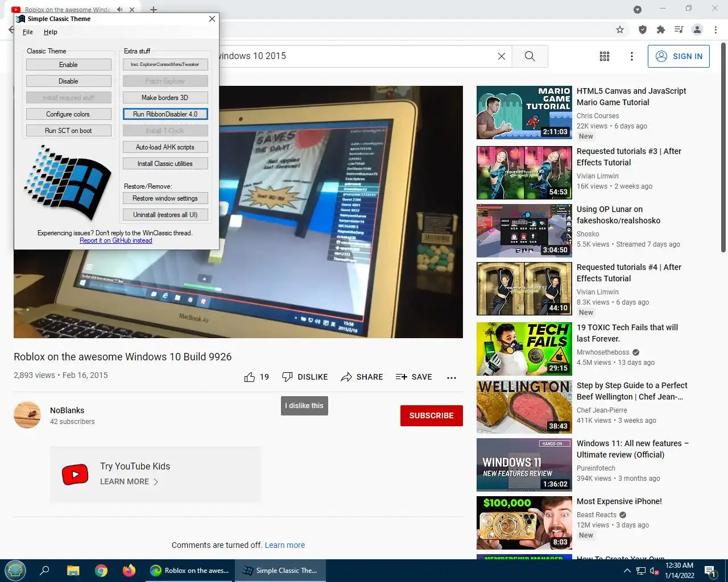Click Configure colors button
Image resolution: width=728 pixels, height=582 pixels.
pos(68,114)
